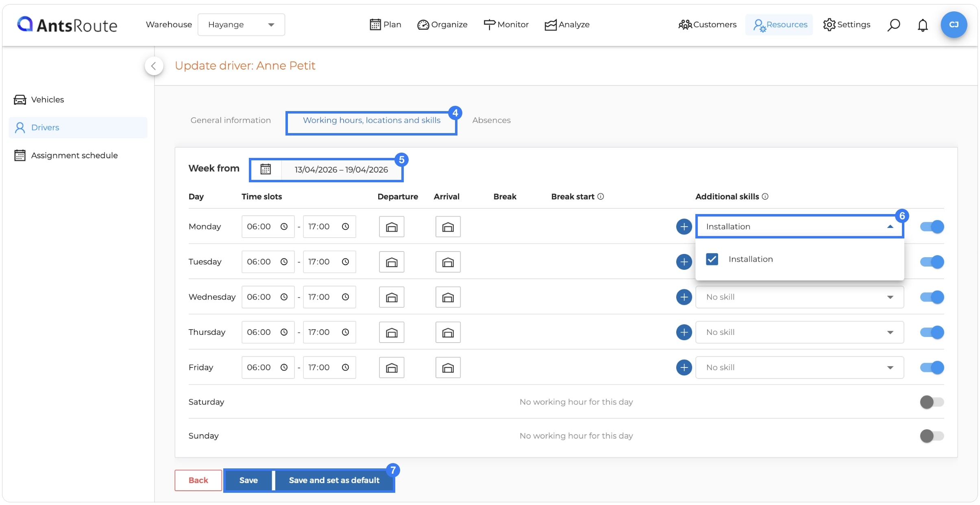The width and height of the screenshot is (980, 505).
Task: Open Wednesday No skill dropdown
Action: pyautogui.click(x=799, y=297)
